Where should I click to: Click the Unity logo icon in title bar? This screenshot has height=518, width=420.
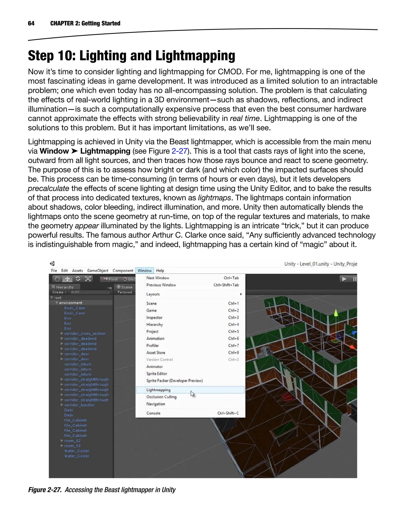point(52,264)
